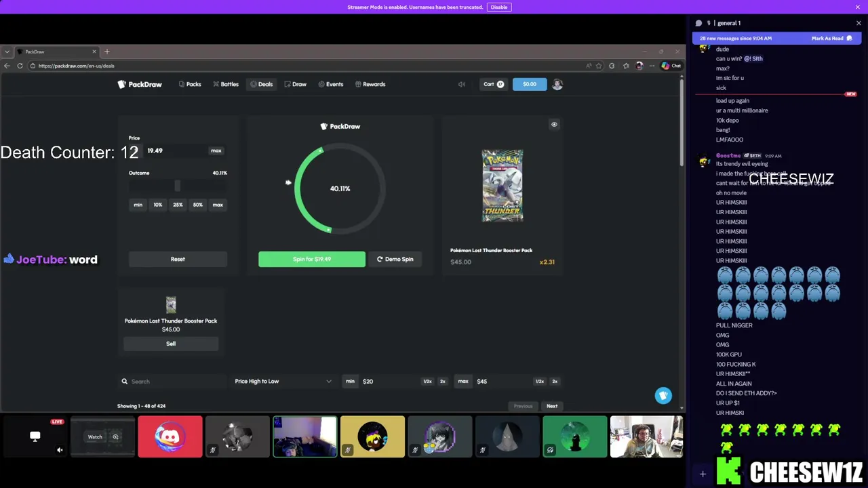Open the browser Copilot Chat button
Viewport: 868px width, 488px height.
point(671,66)
